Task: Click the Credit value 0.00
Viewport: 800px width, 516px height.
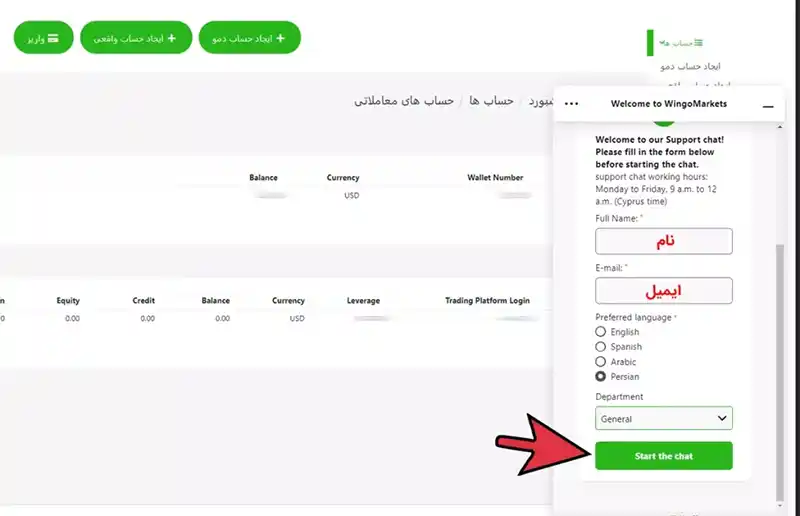Action: click(147, 318)
